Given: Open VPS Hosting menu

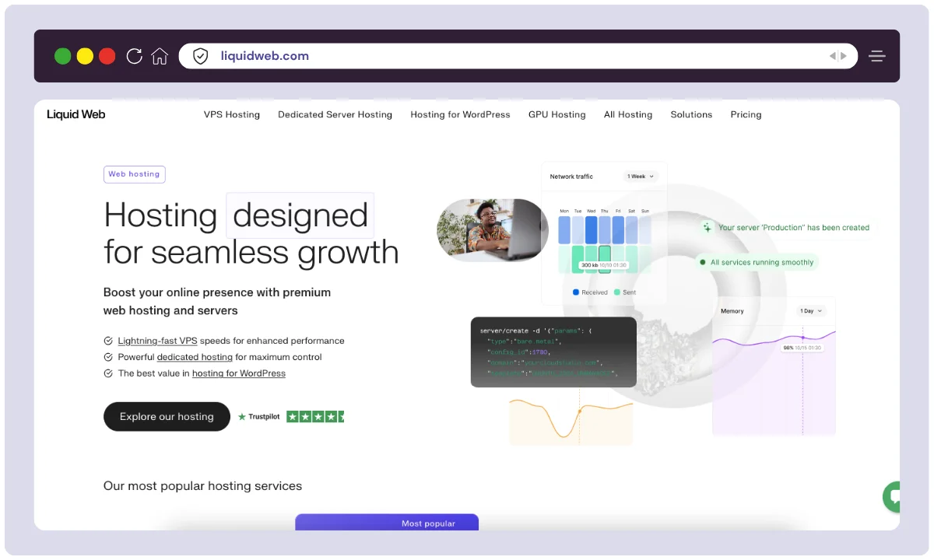Looking at the screenshot, I should [232, 114].
